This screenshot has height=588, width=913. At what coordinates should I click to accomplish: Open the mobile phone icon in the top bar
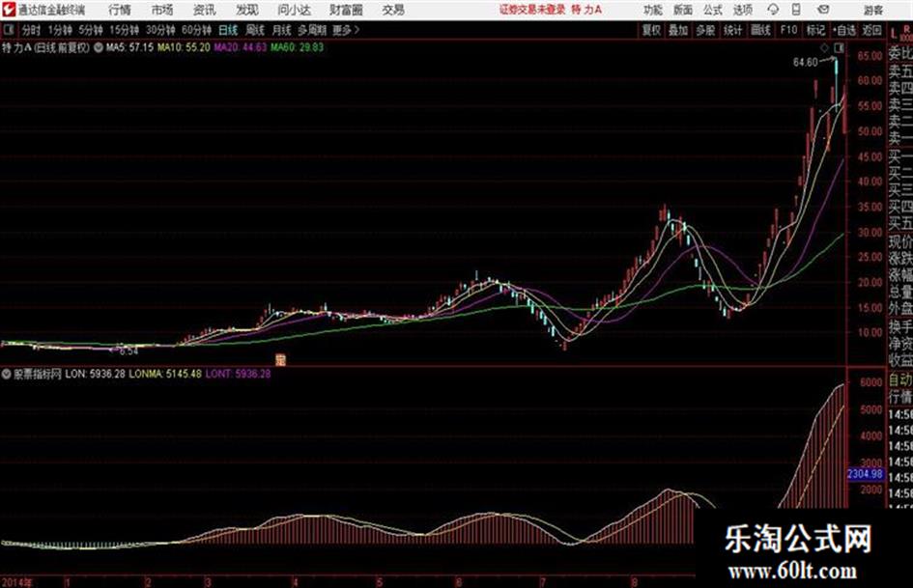[x=796, y=10]
